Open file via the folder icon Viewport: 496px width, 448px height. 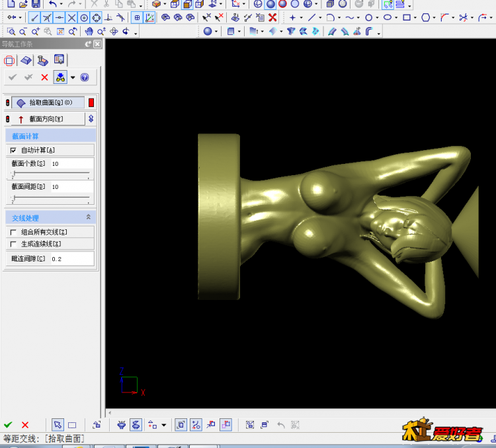[x=23, y=4]
